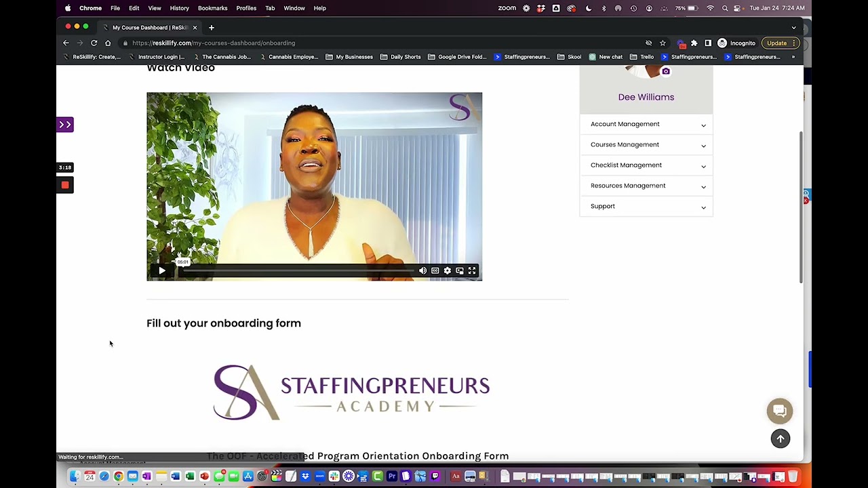Enter fullscreen on the video
This screenshot has width=868, height=488.
[x=472, y=271]
